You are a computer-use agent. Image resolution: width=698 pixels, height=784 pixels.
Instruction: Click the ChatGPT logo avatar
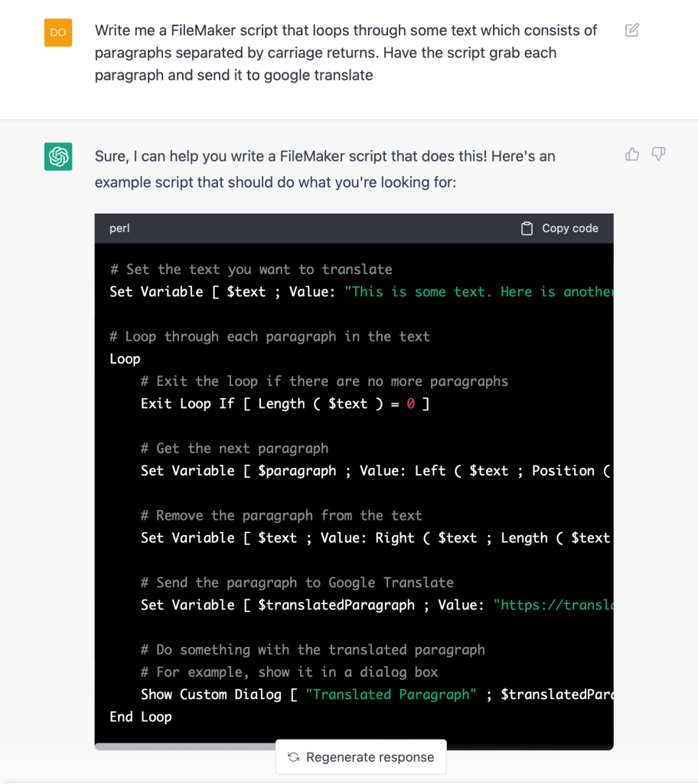click(58, 156)
